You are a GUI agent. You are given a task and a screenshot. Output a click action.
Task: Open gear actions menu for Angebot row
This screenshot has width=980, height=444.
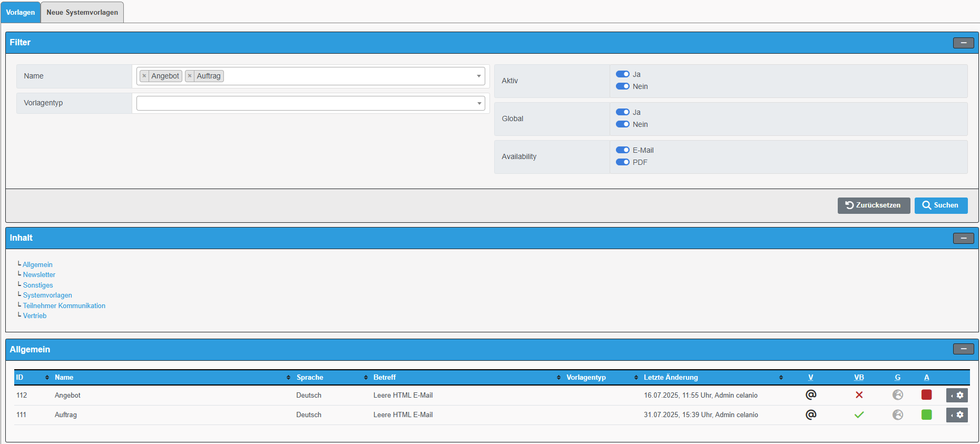click(x=957, y=395)
